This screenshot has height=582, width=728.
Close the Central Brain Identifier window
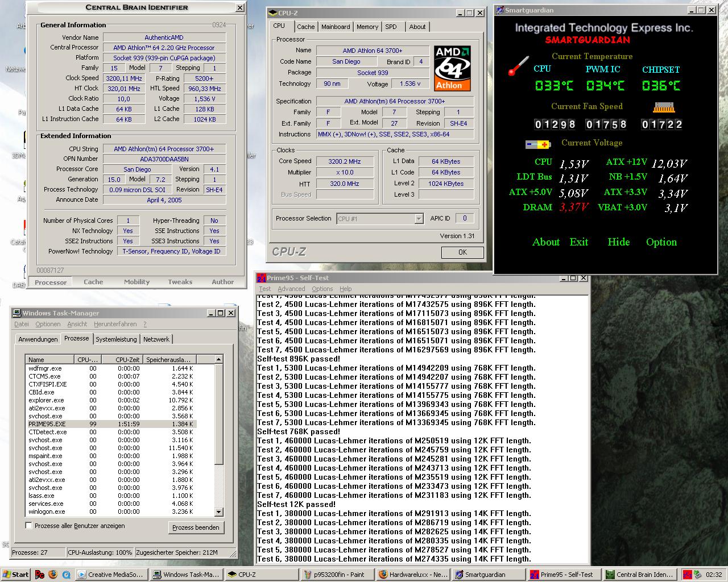click(240, 8)
